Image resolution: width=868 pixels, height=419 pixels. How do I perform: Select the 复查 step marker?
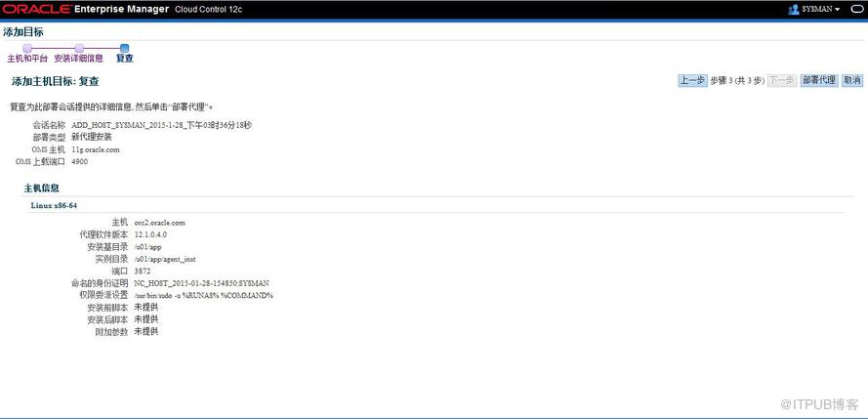coord(125,49)
